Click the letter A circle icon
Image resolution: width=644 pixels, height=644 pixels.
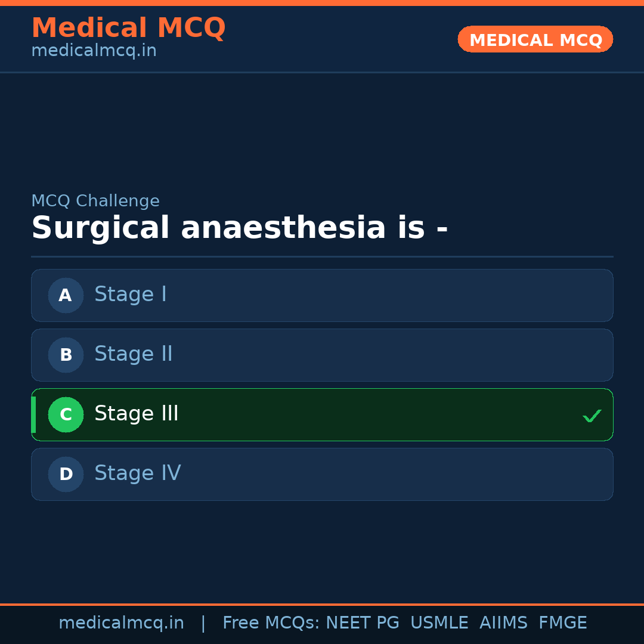(x=66, y=295)
